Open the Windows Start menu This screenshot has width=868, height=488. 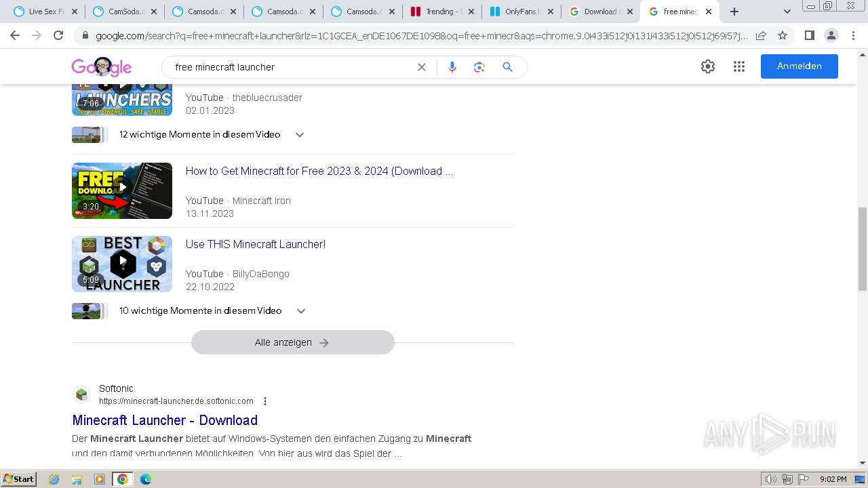pyautogui.click(x=19, y=479)
